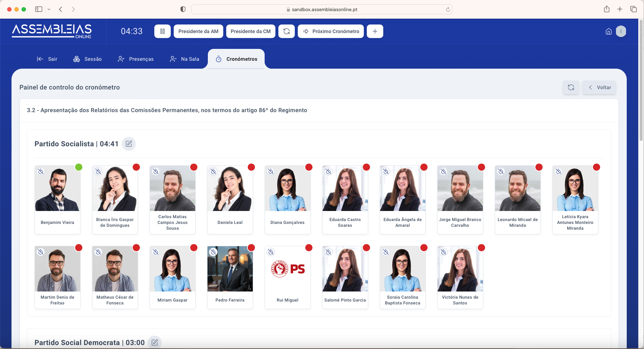This screenshot has height=349, width=644.
Task: Select Diana Gonçalves member photo
Action: pos(287,188)
